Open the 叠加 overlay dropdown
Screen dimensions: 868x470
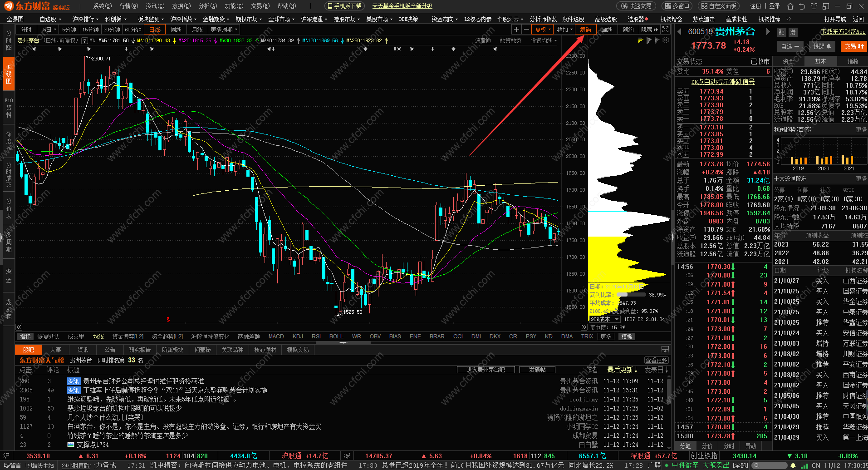[564, 30]
